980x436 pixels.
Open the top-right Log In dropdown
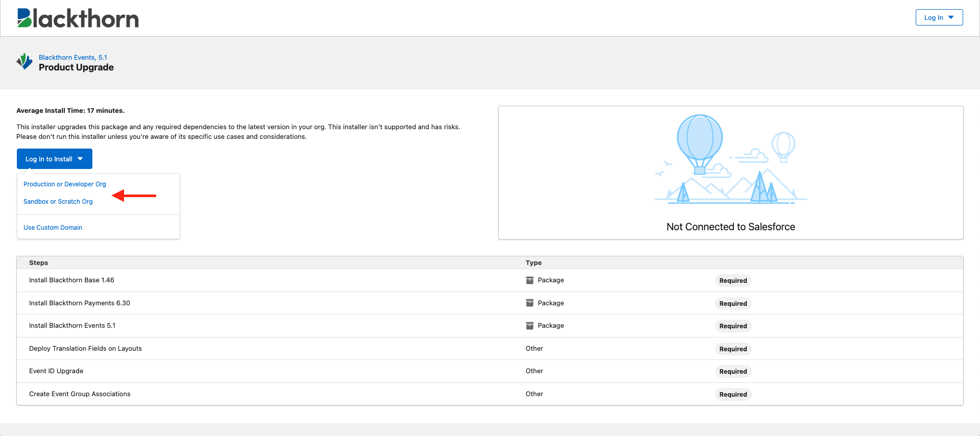[939, 17]
